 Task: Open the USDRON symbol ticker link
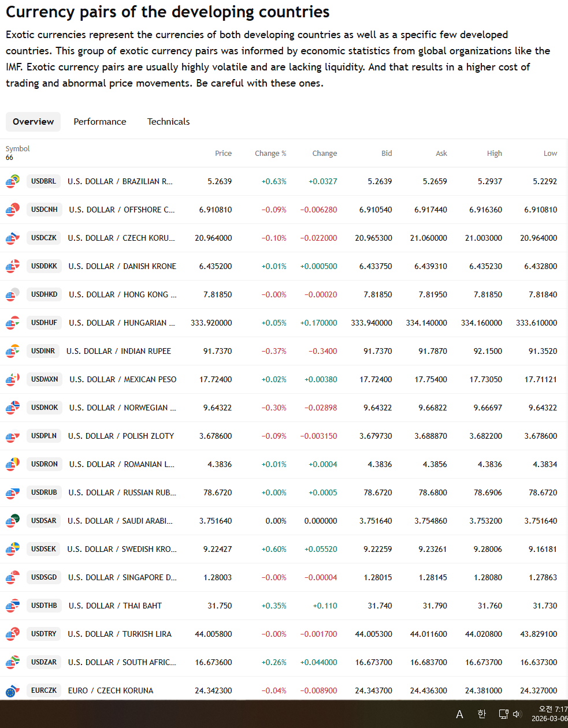[44, 464]
